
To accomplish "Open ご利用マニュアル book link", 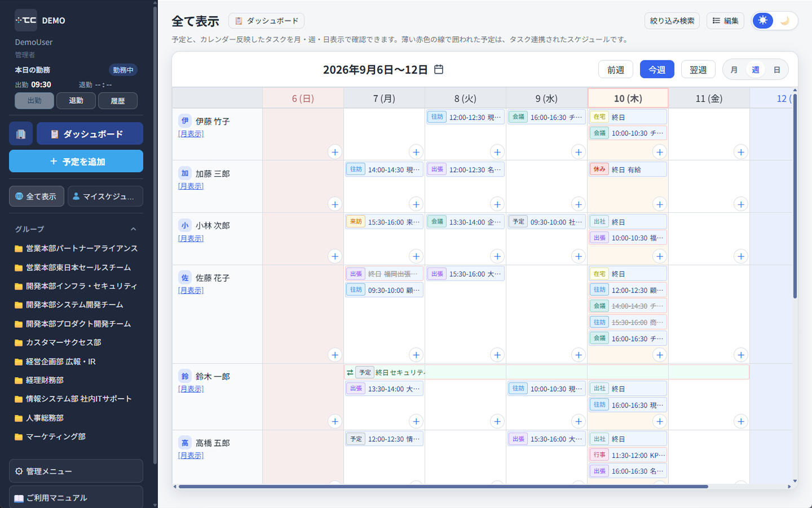I will [76, 497].
